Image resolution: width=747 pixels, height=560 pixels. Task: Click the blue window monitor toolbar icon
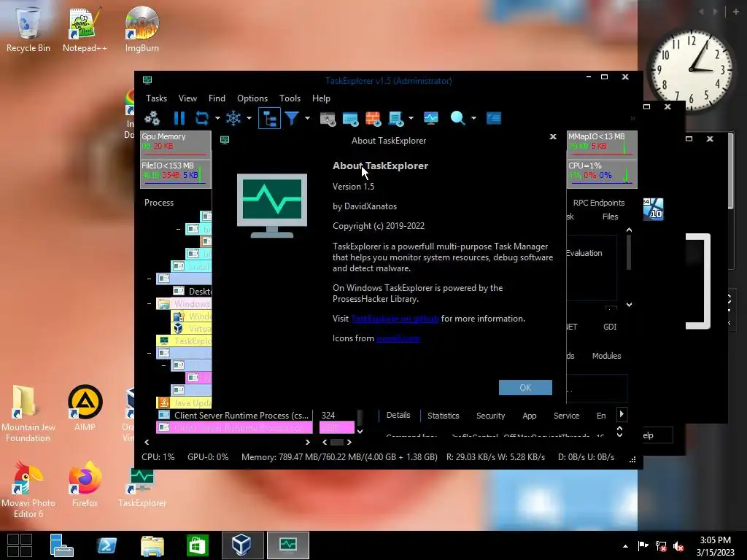[350, 119]
